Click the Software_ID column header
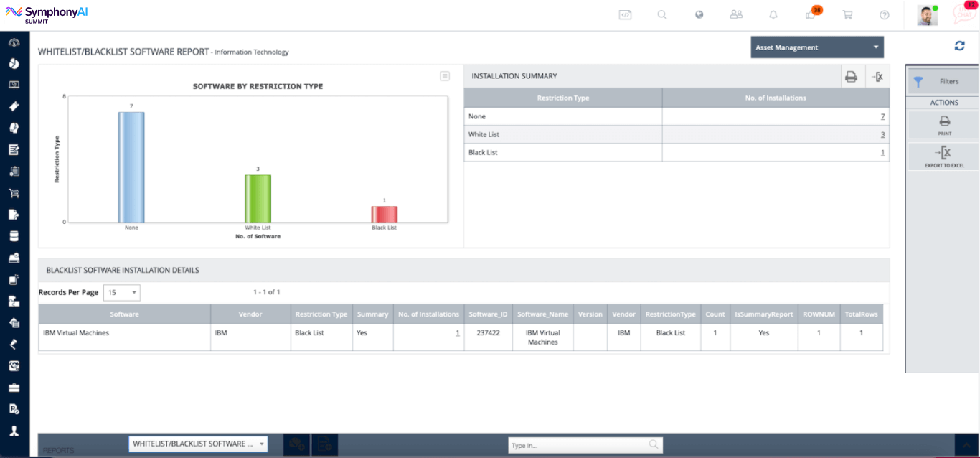 click(489, 314)
